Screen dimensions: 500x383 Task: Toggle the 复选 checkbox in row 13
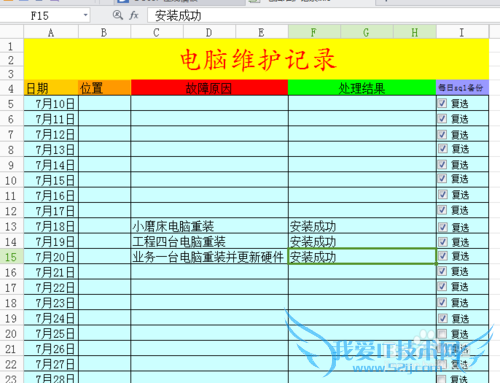tap(442, 227)
